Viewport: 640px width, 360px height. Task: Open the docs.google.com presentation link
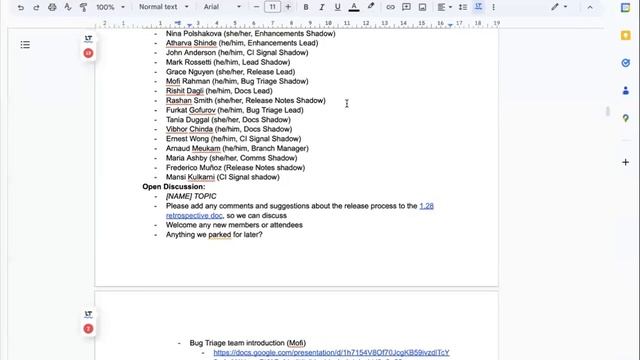pyautogui.click(x=331, y=353)
